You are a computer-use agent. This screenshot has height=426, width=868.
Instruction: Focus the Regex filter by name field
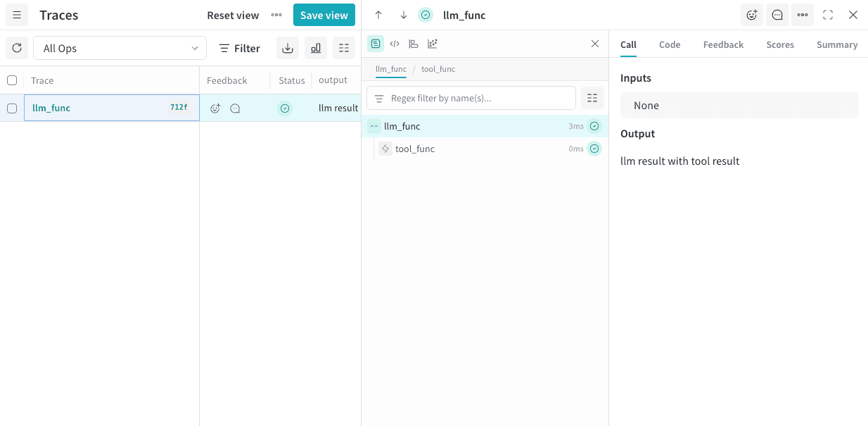pos(471,98)
